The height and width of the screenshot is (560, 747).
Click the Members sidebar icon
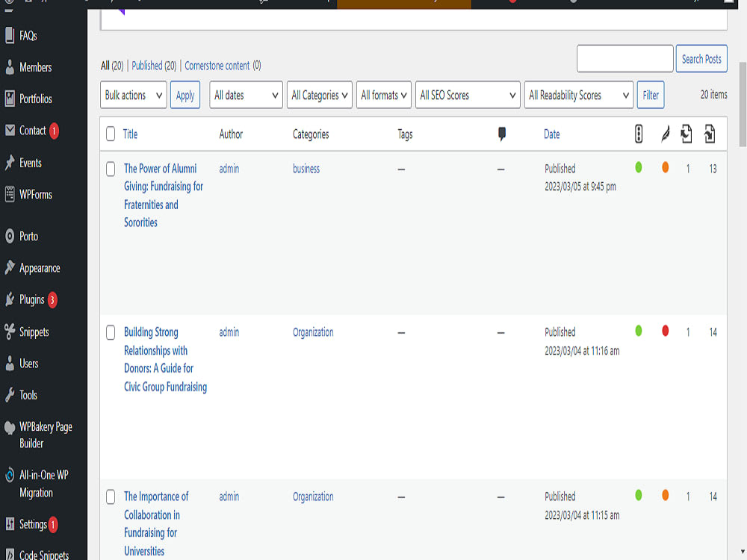(10, 67)
